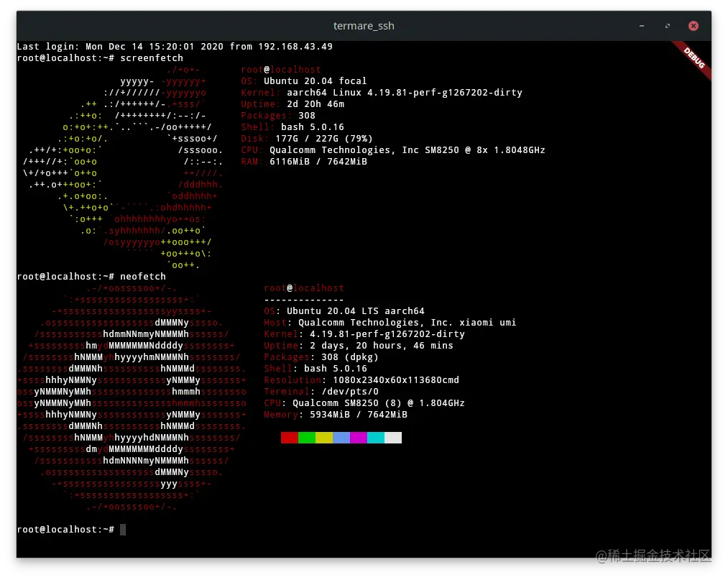
Task: Click the Terminal value '/dev/pts/0'
Action: point(350,392)
